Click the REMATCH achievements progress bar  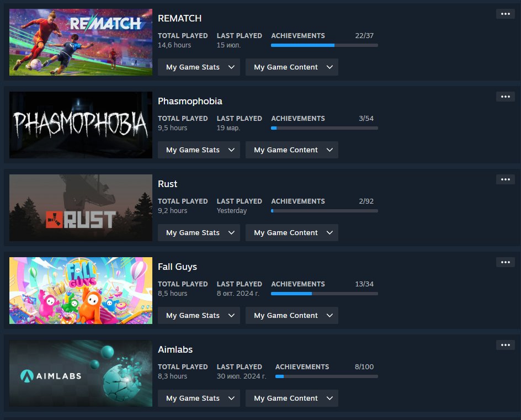pyautogui.click(x=325, y=45)
